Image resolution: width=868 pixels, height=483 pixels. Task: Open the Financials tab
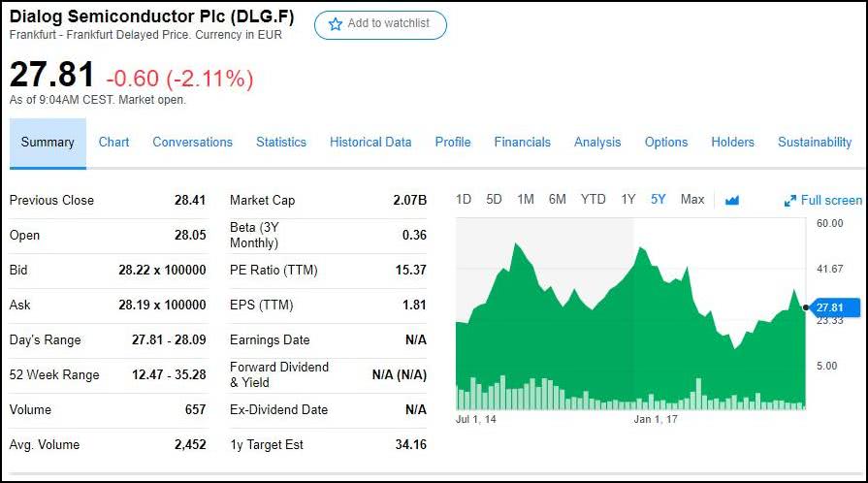tap(523, 143)
